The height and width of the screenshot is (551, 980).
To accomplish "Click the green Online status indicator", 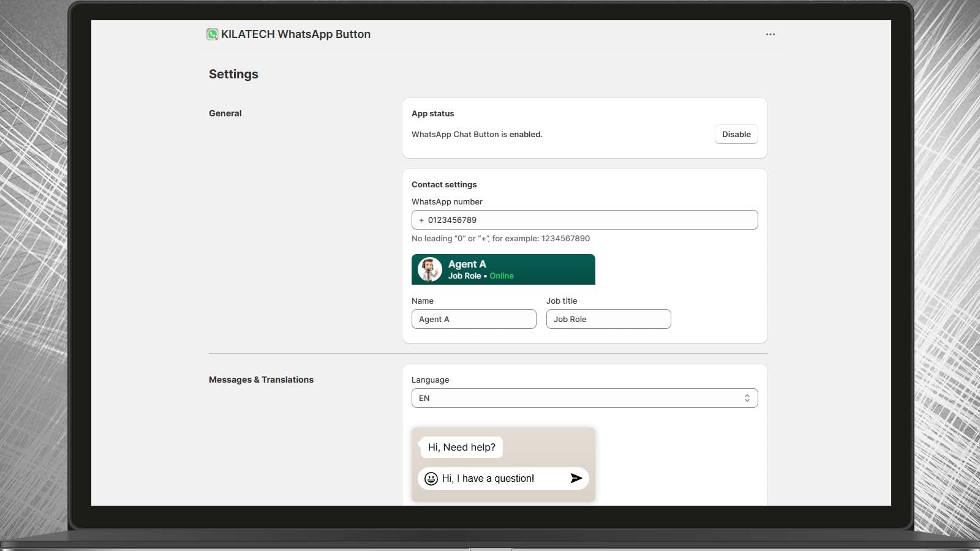I will pyautogui.click(x=501, y=276).
